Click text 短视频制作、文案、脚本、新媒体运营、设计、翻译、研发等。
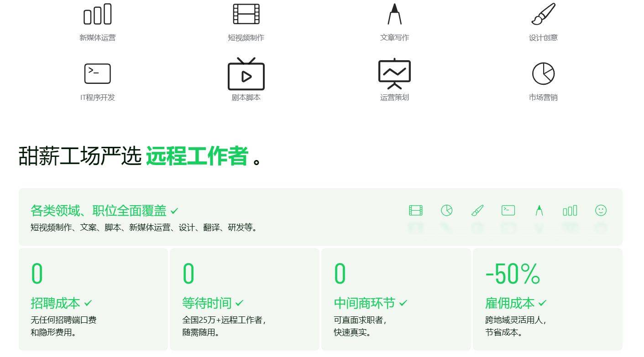The height and width of the screenshot is (357, 644). coord(145,228)
